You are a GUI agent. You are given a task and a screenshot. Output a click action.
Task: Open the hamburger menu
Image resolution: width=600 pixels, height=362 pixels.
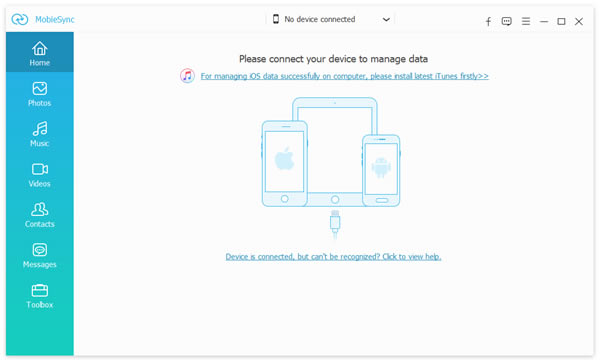(526, 21)
